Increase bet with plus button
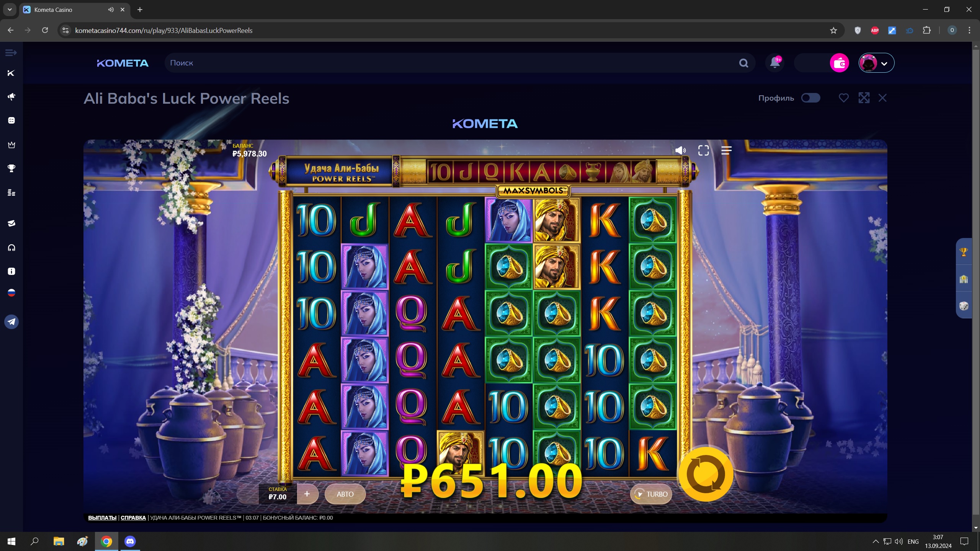Viewport: 980px width, 551px height. [307, 494]
